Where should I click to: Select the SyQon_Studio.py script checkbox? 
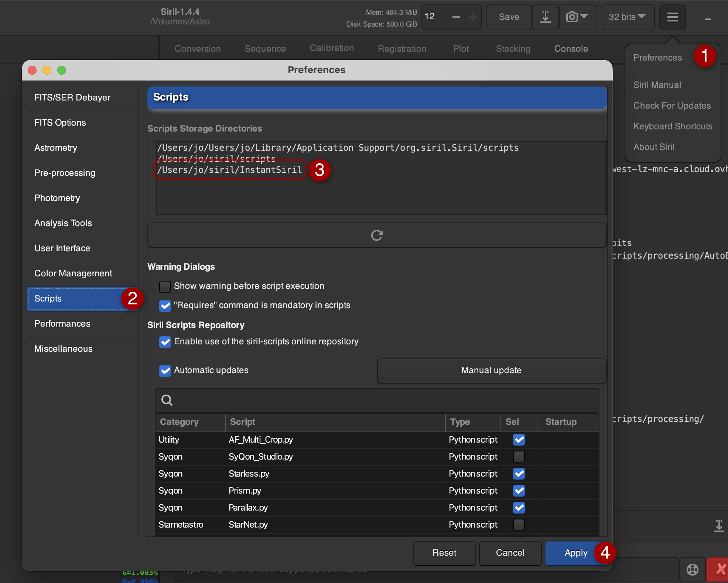519,457
